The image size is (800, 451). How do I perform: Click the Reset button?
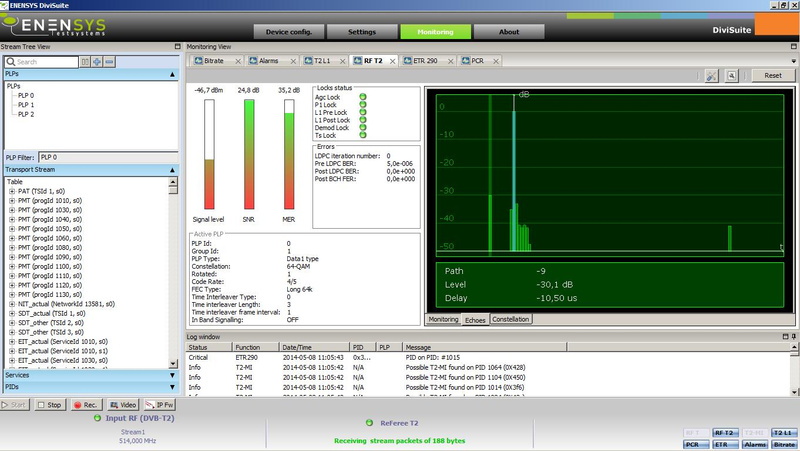click(x=772, y=75)
